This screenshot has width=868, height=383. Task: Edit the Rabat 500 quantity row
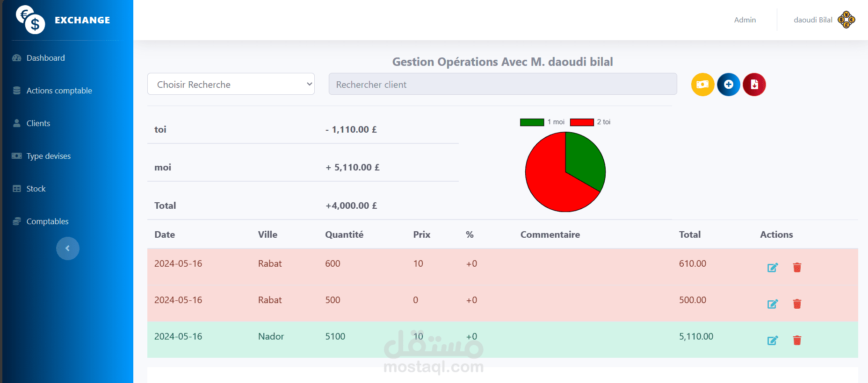click(773, 304)
